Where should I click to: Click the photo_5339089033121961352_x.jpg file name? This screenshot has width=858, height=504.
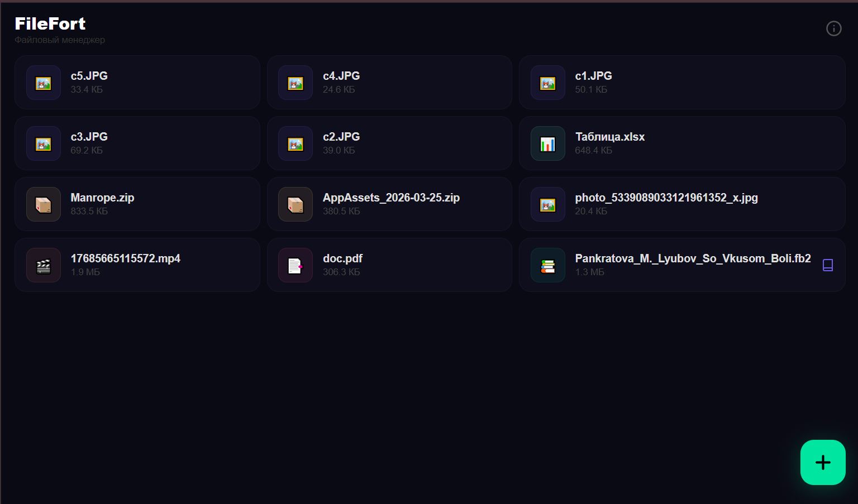666,198
